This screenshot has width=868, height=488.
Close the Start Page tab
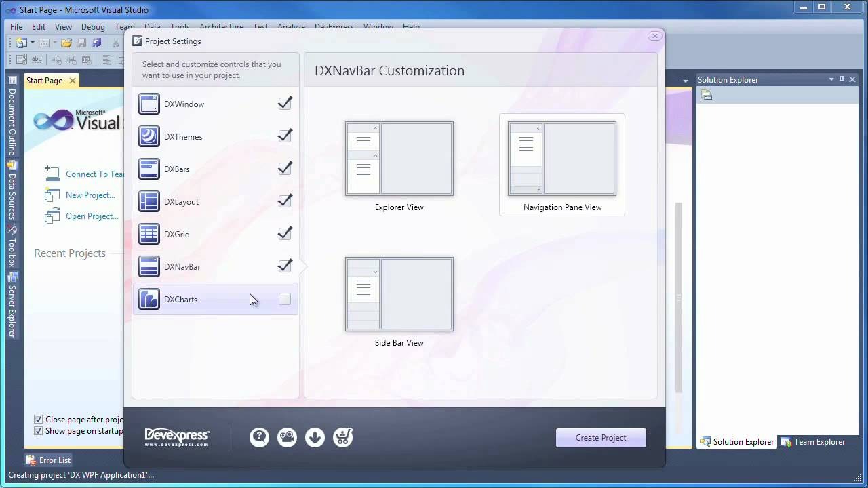[x=73, y=80]
